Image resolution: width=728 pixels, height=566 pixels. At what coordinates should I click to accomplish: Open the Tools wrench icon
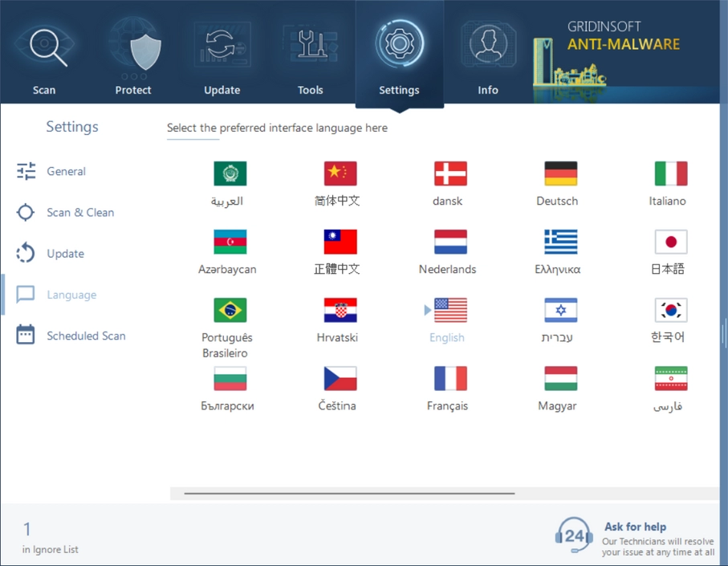pos(311,47)
